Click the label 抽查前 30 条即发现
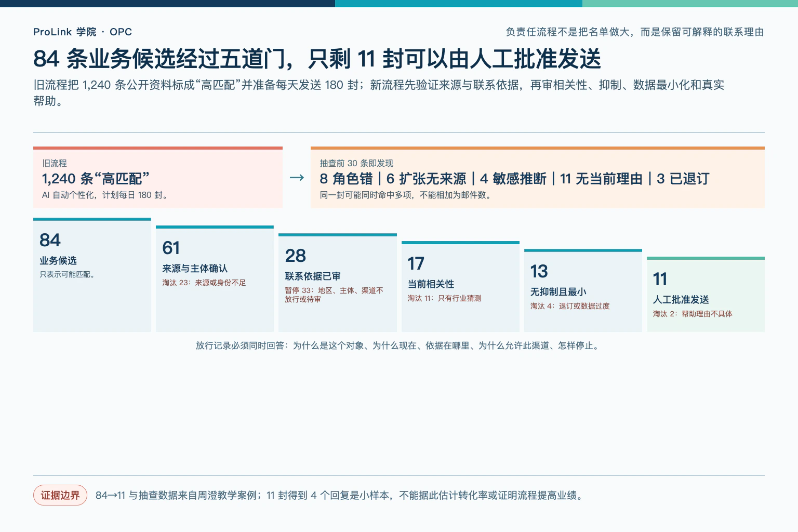Viewport: 798px width, 532px height. [x=356, y=163]
